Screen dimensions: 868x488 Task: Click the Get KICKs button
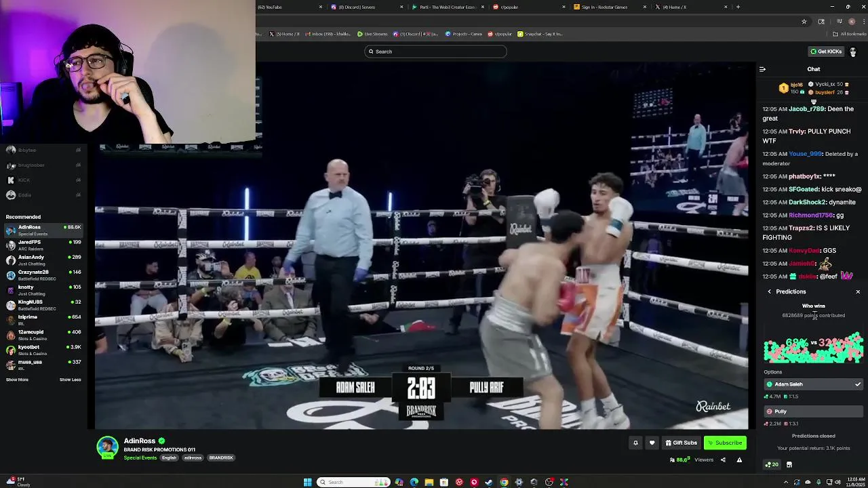click(825, 52)
